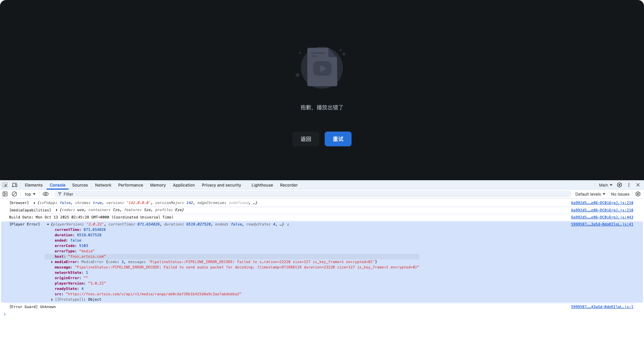Open No Issues indicator
The height and width of the screenshot is (353, 644).
pos(620,194)
